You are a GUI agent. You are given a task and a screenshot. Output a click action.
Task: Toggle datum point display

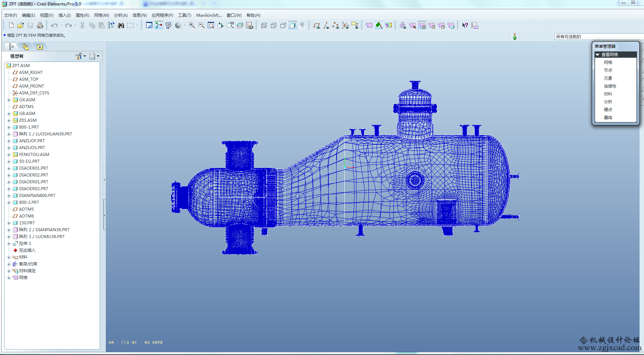pyautogui.click(x=336, y=25)
